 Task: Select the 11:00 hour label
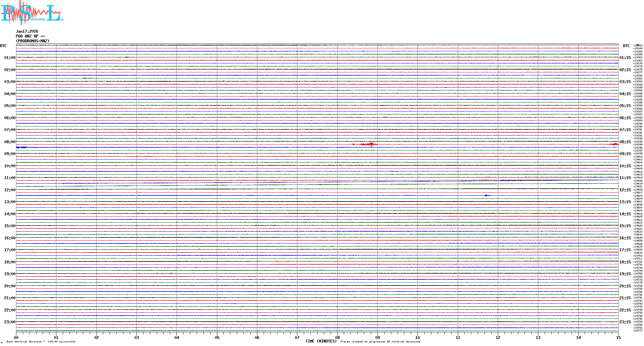click(10, 178)
